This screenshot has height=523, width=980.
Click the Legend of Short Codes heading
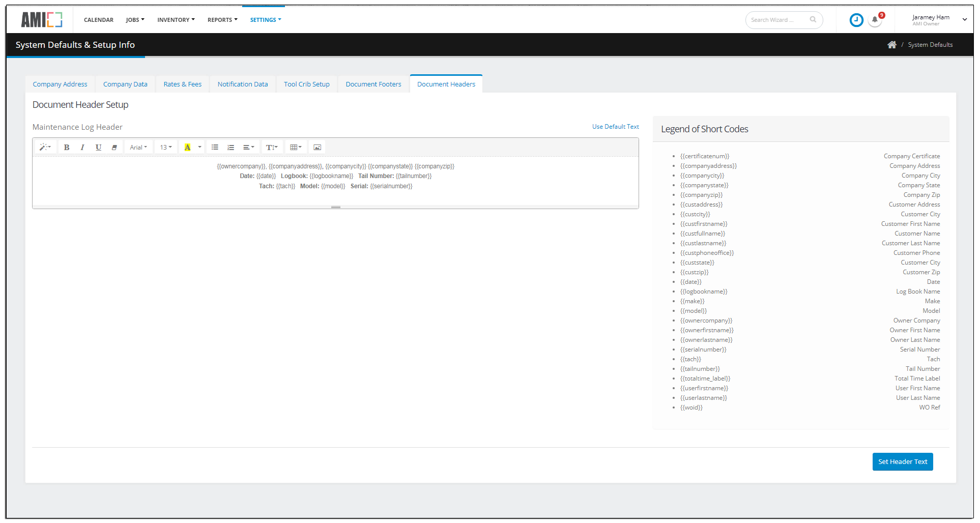pos(705,129)
